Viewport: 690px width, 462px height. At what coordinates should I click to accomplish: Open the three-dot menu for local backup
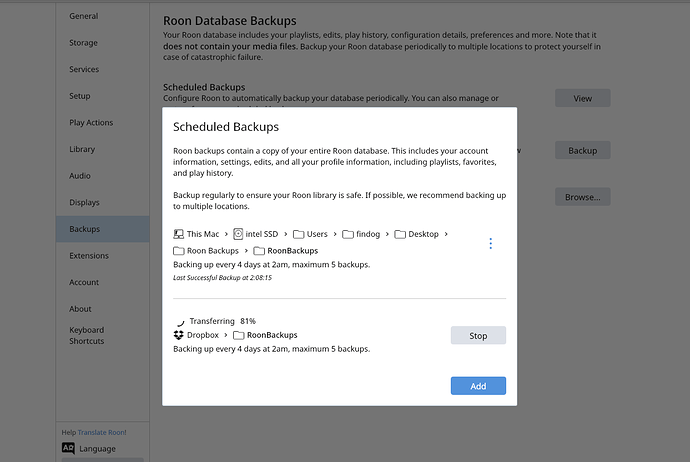[x=491, y=243]
